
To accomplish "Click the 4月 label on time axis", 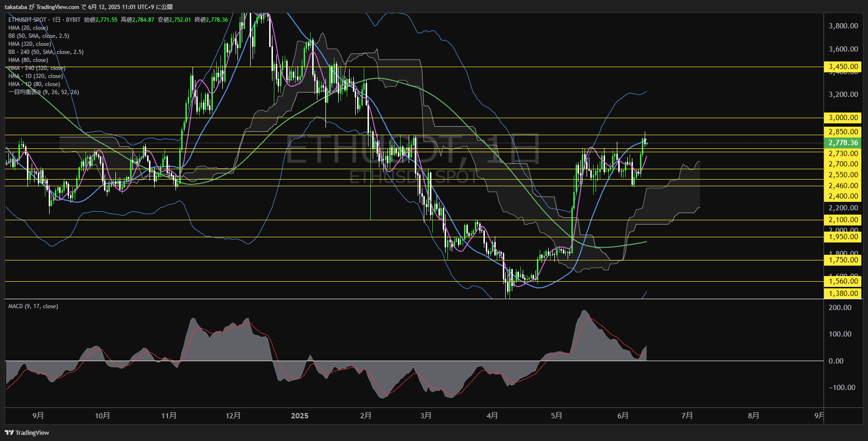I will (x=492, y=416).
